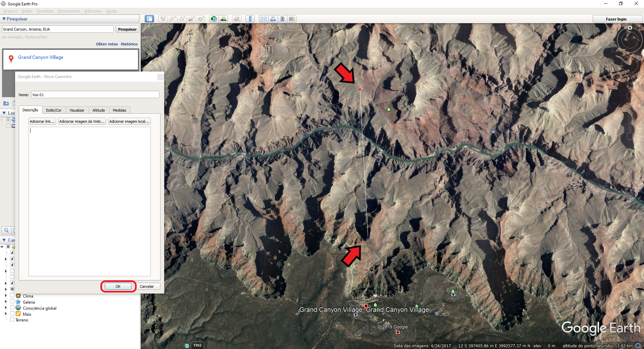Click the green tree marker north of river
The image size is (644, 349).
pyautogui.click(x=388, y=109)
